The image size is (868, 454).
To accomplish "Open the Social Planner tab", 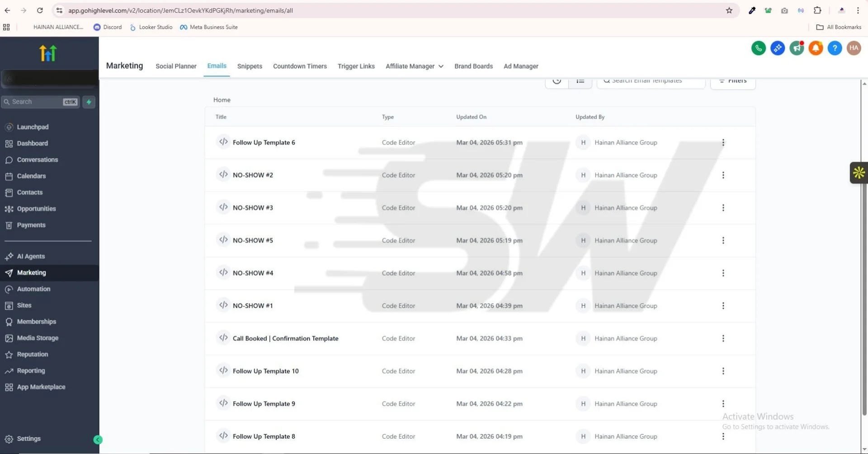I will 176,66.
